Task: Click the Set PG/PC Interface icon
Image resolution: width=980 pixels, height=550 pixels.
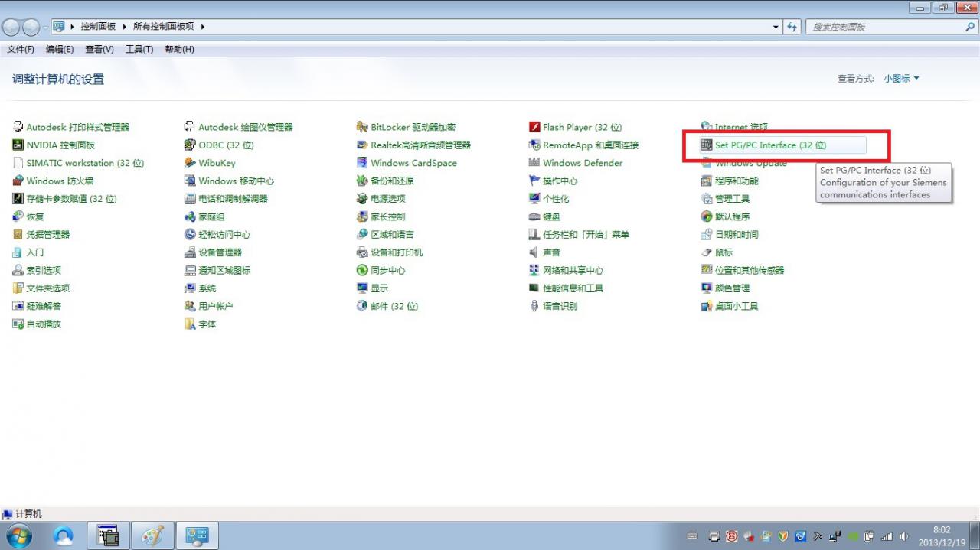Action: pos(707,145)
